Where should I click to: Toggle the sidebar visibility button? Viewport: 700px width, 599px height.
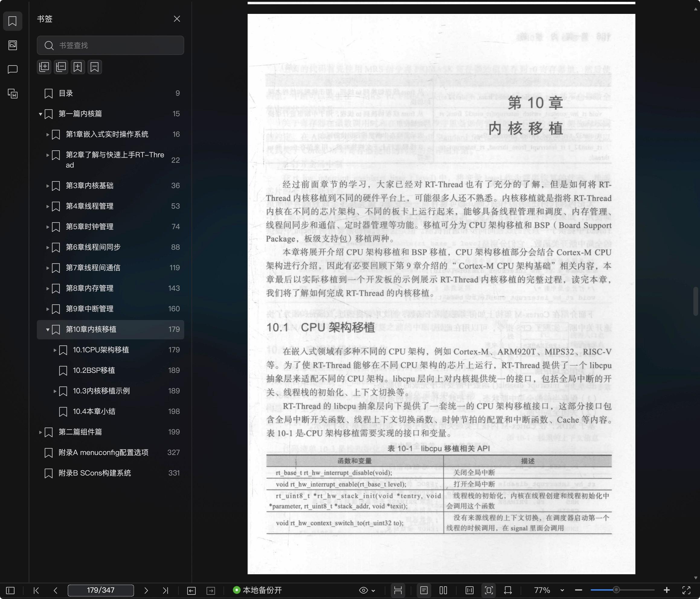click(11, 590)
